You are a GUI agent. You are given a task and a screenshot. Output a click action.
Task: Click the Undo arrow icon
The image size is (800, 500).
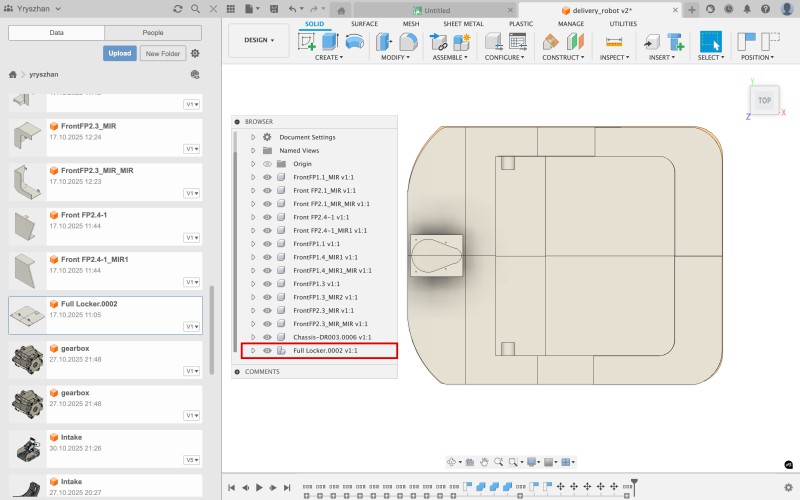tap(292, 9)
